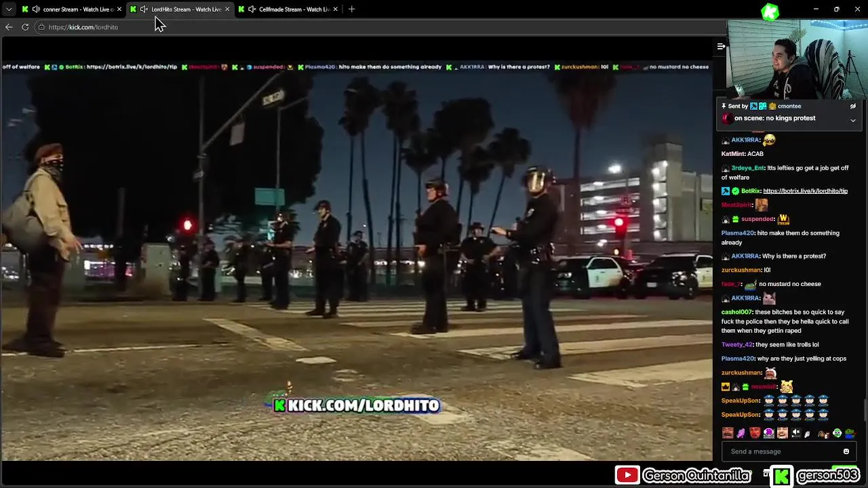Click the first police emote on the upper SpeakUpSon row
The height and width of the screenshot is (488, 868).
click(769, 400)
